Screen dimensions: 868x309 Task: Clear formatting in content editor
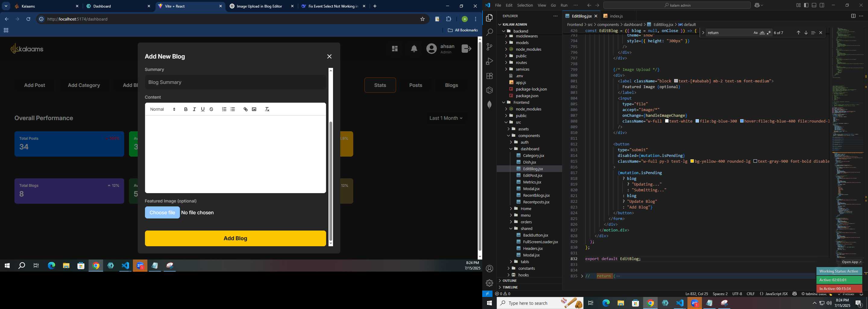pos(267,109)
